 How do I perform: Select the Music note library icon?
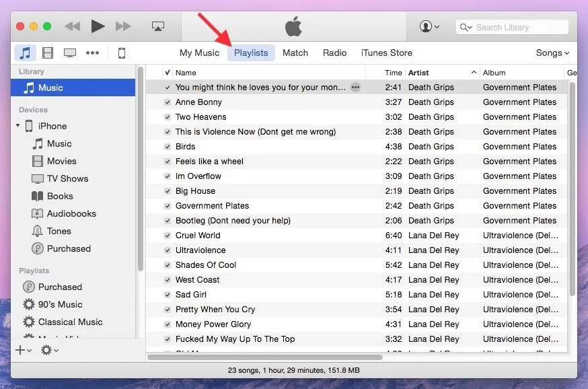pos(25,53)
